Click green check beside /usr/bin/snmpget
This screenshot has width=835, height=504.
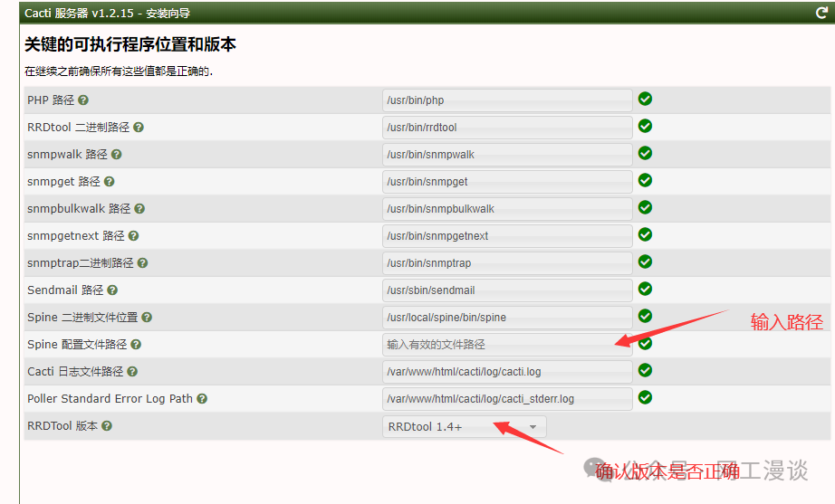click(646, 180)
